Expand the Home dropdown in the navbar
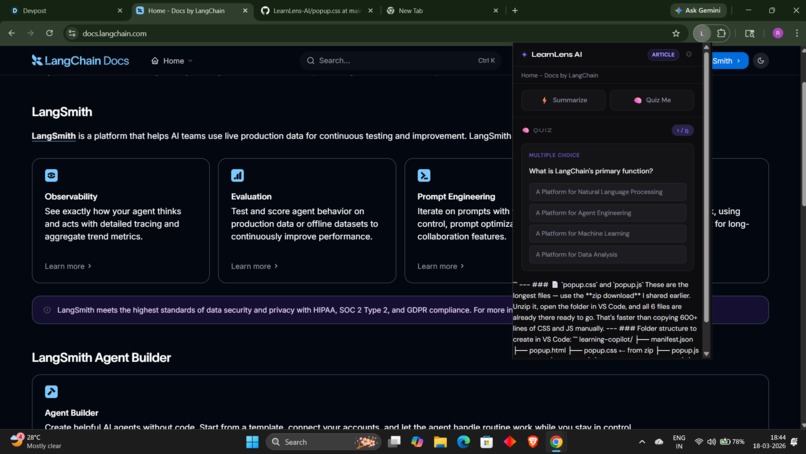806x454 pixels. click(172, 61)
